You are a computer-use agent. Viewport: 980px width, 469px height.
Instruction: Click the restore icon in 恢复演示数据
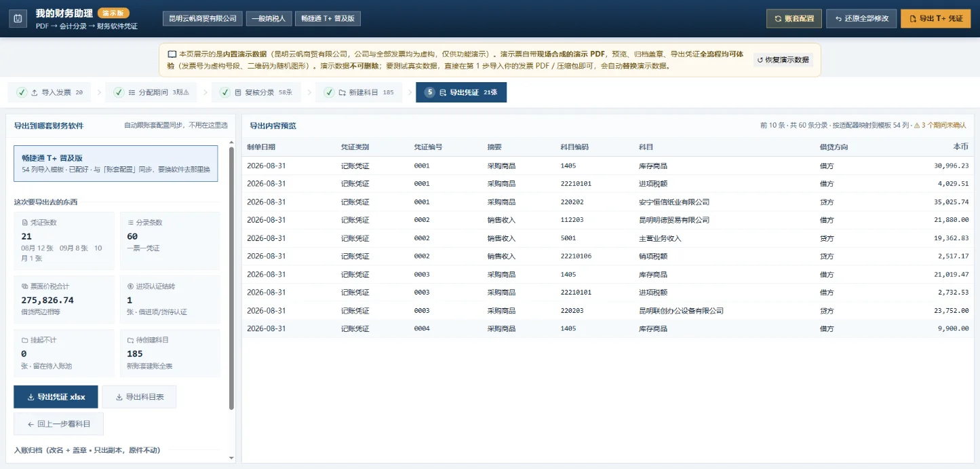pos(760,60)
